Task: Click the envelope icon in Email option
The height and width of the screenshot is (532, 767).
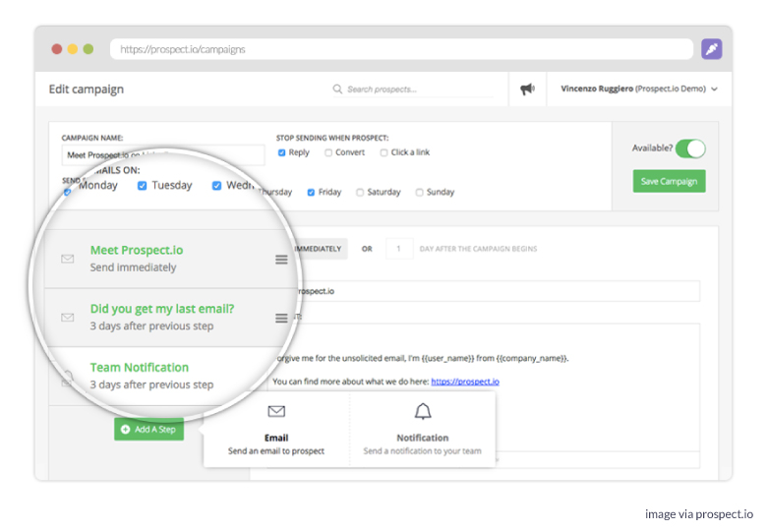Action: tap(276, 411)
